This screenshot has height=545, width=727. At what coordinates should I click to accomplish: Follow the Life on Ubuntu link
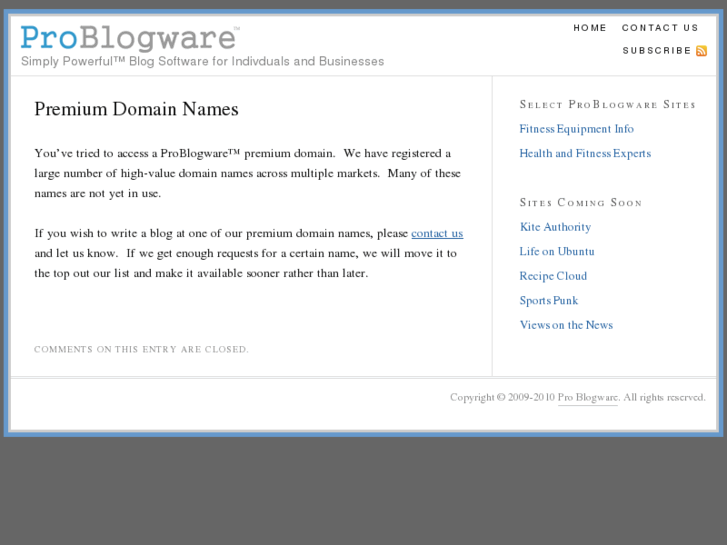click(557, 251)
